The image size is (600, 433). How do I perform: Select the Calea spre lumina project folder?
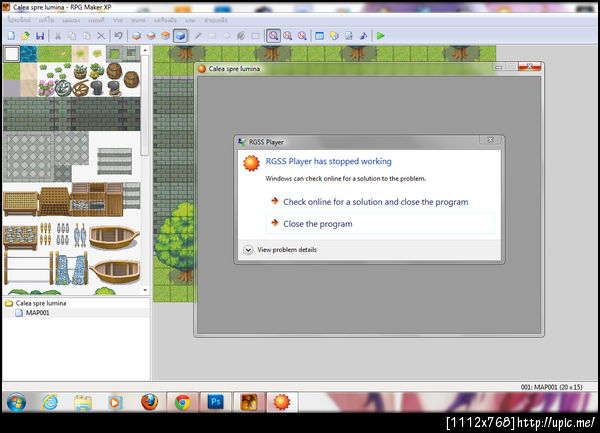pos(41,303)
